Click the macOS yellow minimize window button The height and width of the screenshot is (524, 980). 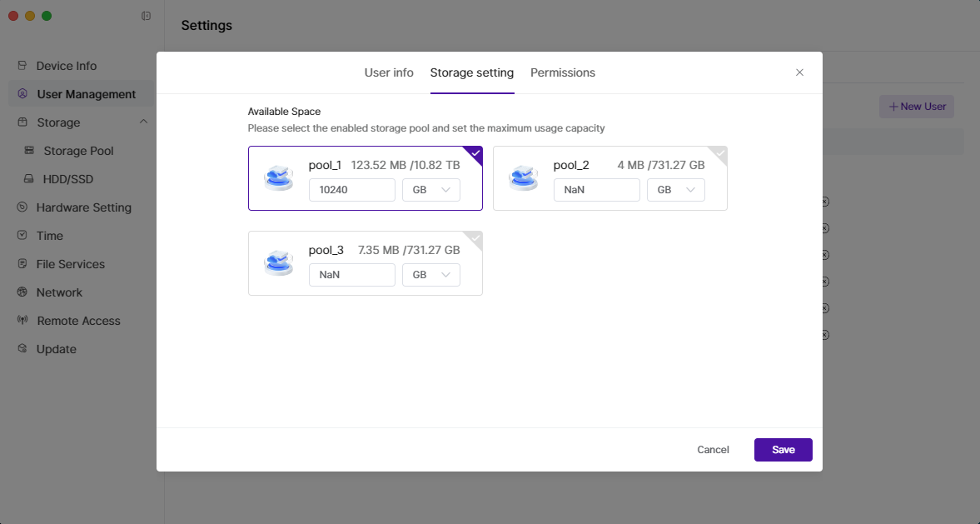pyautogui.click(x=29, y=16)
